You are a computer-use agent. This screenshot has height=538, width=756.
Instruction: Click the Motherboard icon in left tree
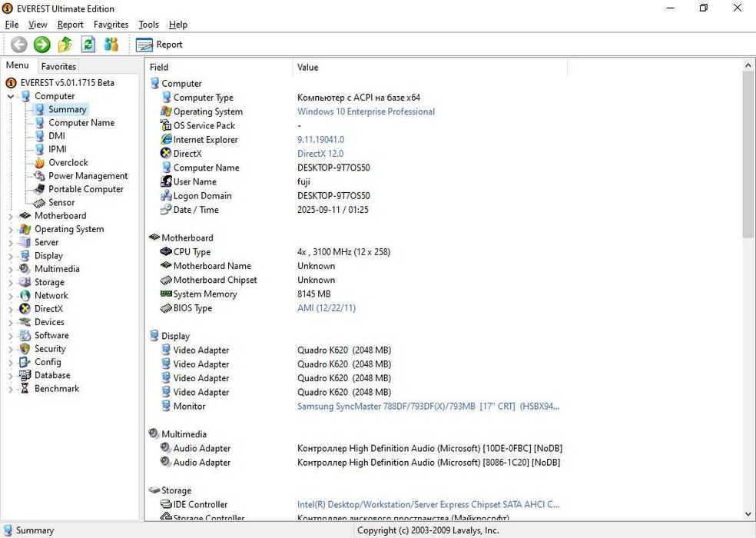tap(25, 216)
